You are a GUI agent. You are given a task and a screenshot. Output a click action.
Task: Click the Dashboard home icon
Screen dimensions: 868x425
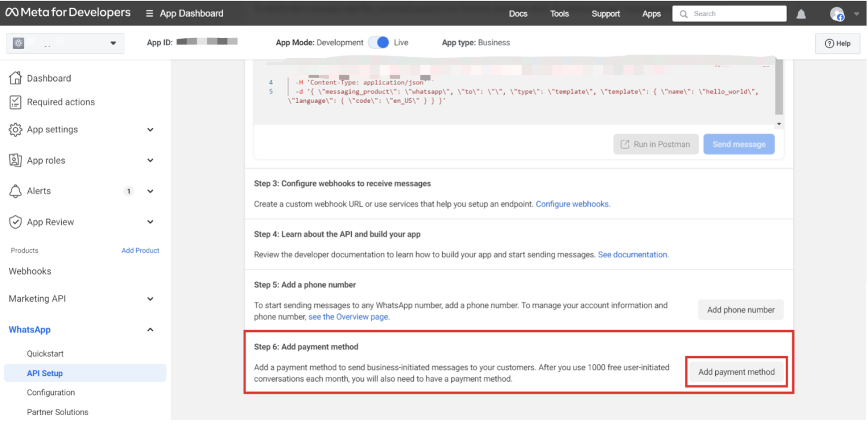[15, 78]
